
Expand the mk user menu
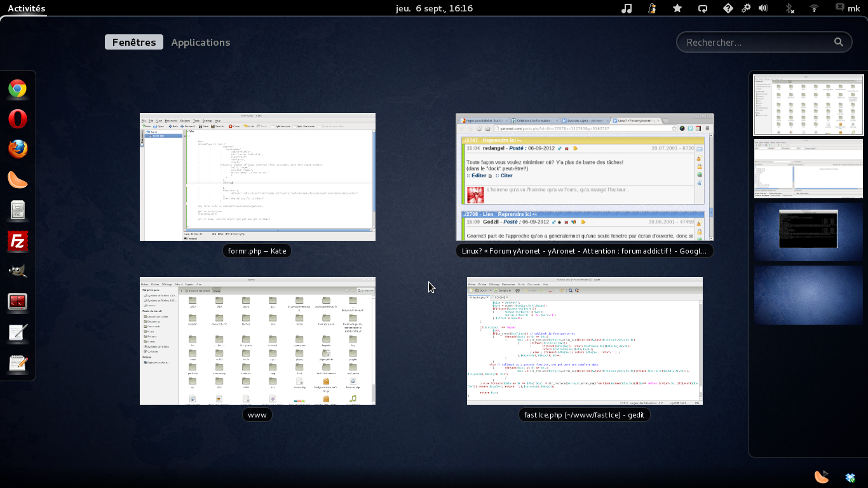848,8
